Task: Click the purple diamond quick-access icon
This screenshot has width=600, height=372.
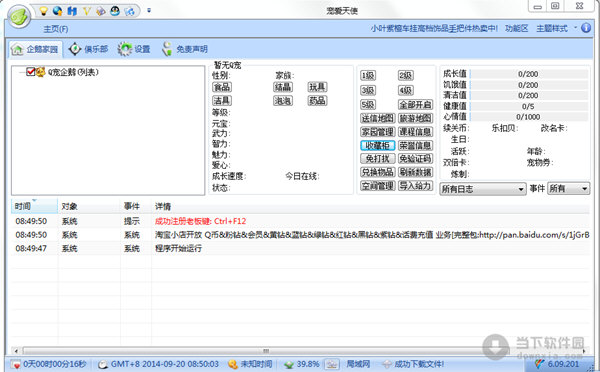Action: click(101, 11)
